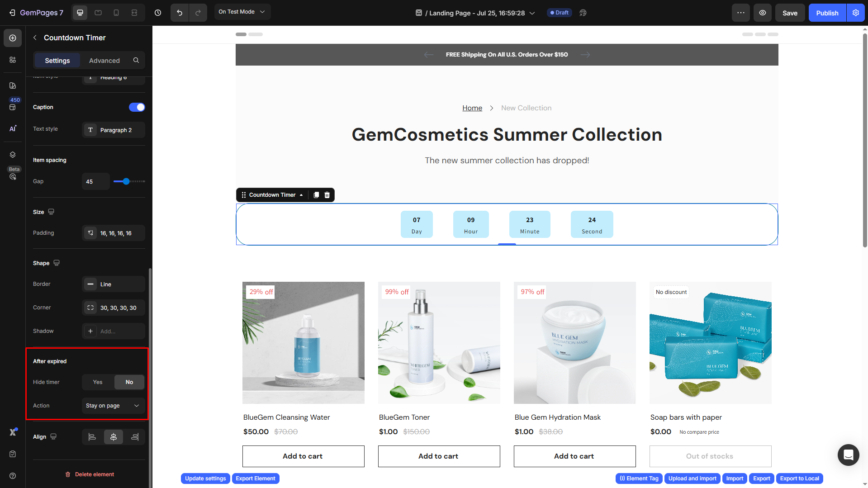
Task: Open the Action Stay on page dropdown
Action: point(113,406)
